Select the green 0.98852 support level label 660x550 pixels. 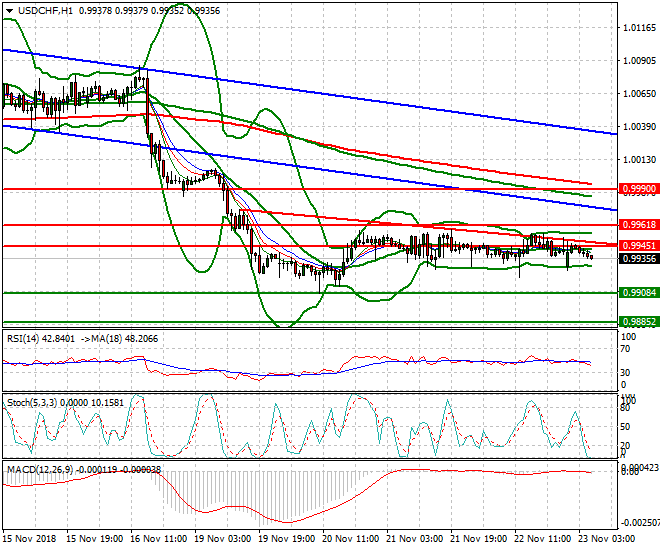(x=639, y=322)
